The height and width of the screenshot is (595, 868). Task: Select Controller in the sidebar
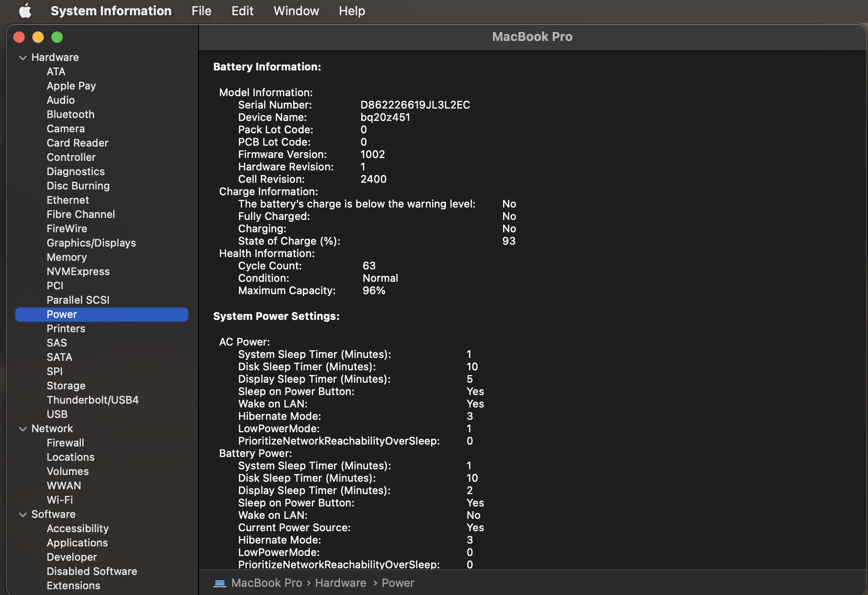click(71, 157)
